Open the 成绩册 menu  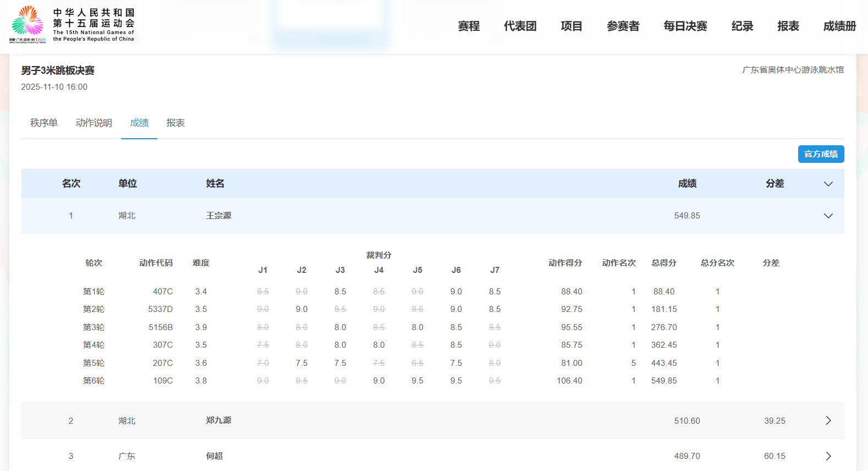839,26
